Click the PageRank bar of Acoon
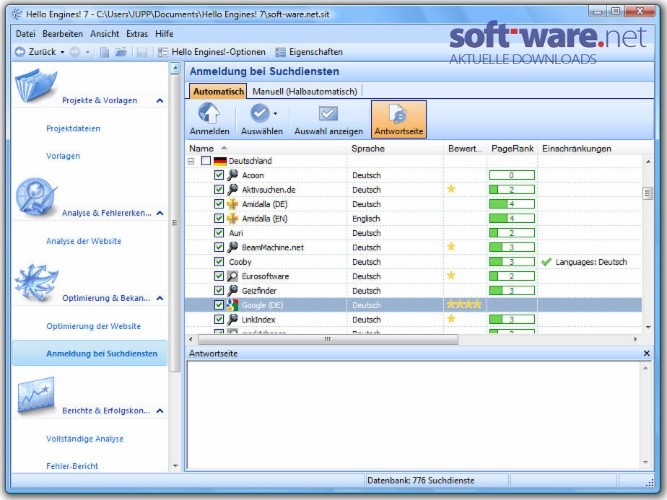667x500 pixels. pos(512,175)
